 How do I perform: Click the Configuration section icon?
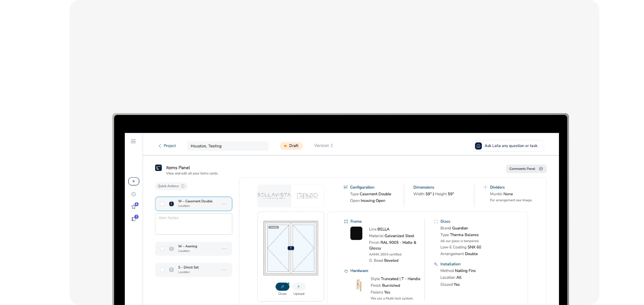pos(345,187)
